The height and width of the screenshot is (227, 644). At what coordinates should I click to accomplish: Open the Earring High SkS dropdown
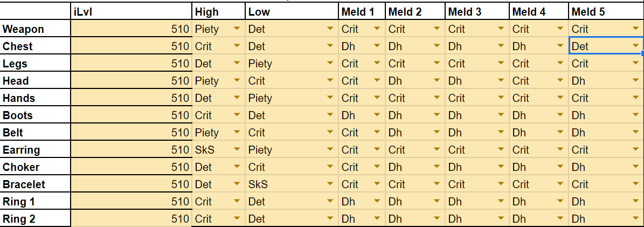(236, 150)
